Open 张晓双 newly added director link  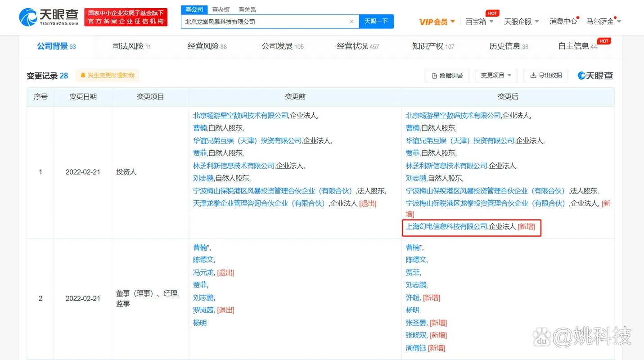click(x=416, y=335)
